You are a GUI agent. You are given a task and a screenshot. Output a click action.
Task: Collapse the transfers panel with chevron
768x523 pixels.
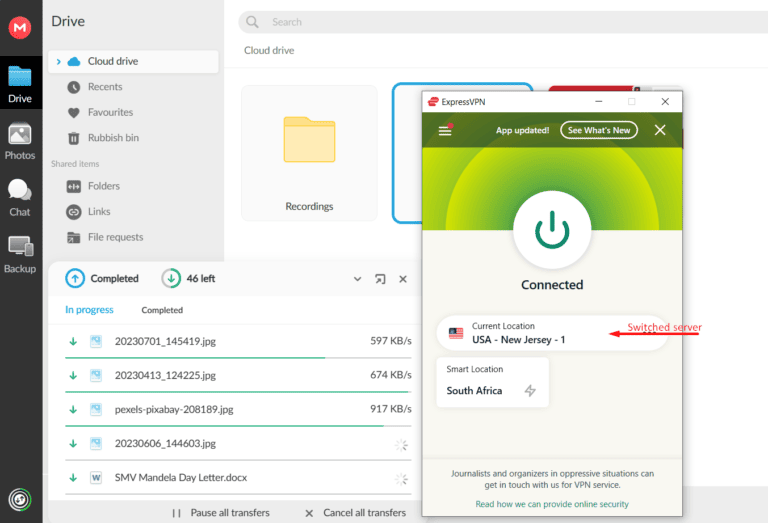(x=357, y=279)
